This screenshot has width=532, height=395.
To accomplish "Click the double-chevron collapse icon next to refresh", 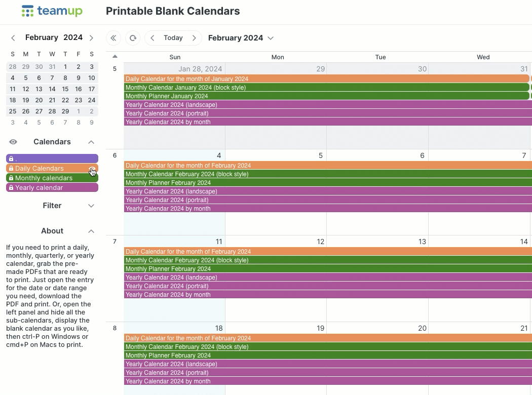I will (113, 38).
